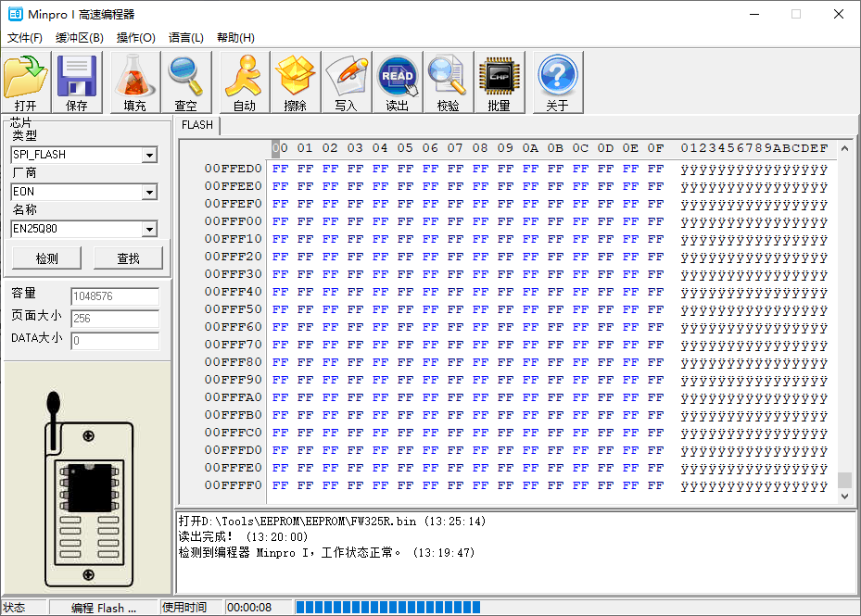Image resolution: width=861 pixels, height=616 pixels.
Task: Click the 检测 detect button
Action: pos(46,257)
